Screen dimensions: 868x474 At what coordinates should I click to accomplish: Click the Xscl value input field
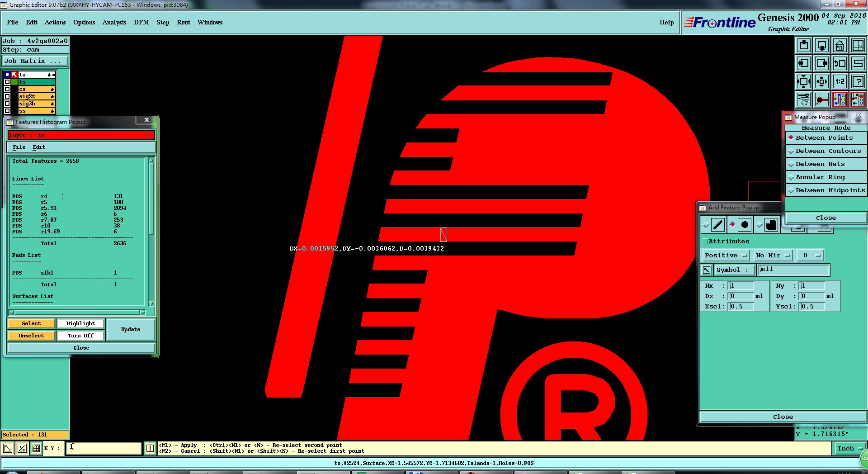[741, 307]
